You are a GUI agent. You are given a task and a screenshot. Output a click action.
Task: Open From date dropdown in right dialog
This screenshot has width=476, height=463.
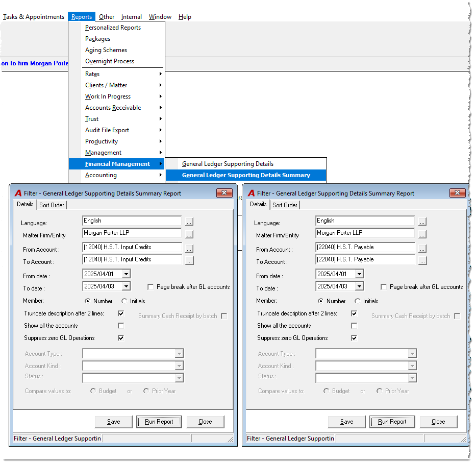point(360,274)
